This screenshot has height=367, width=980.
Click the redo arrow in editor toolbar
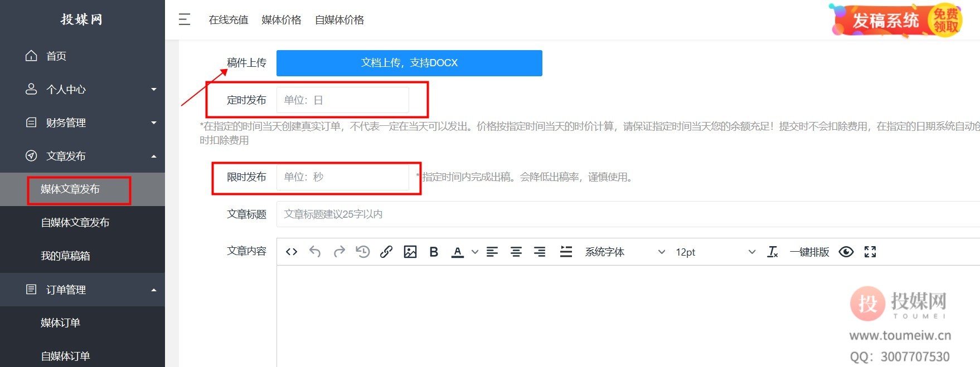coord(339,252)
